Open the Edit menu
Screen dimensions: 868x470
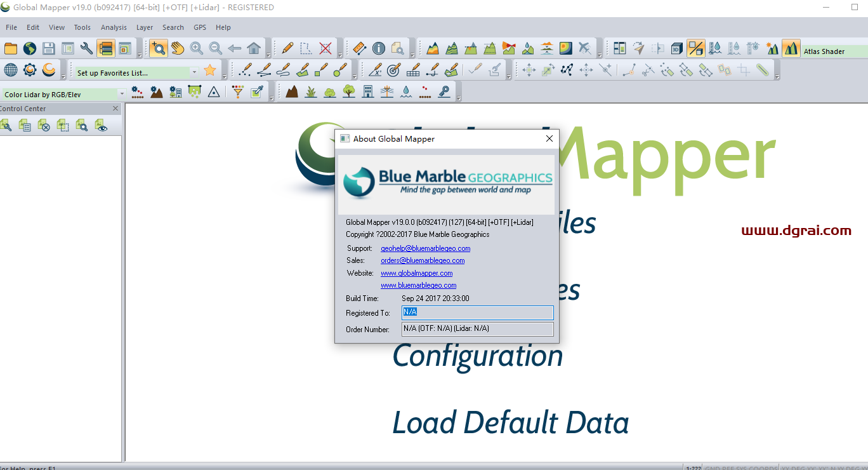tap(33, 27)
